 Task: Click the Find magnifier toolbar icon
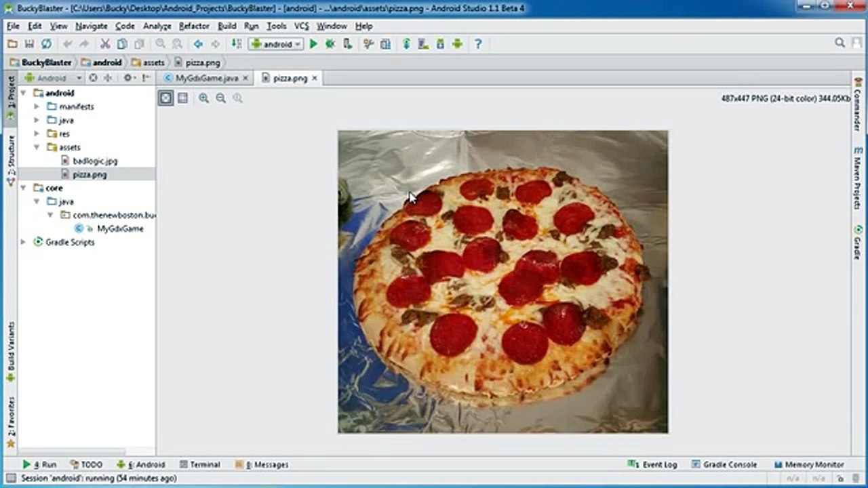point(160,44)
